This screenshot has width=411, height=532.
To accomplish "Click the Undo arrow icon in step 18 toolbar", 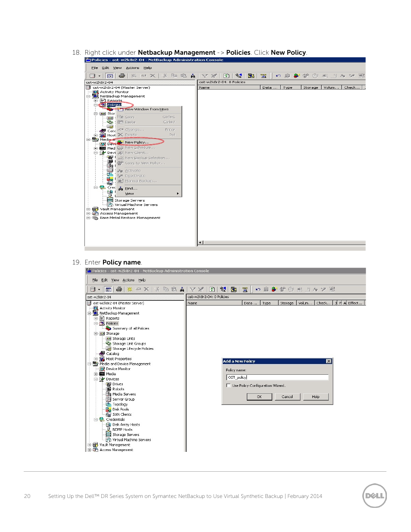I will 278,76.
